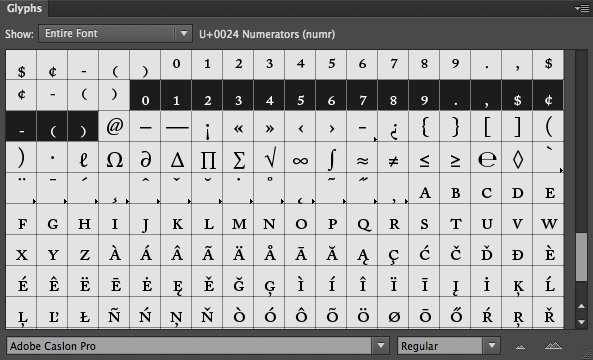Screen dimensions: 593x360
Task: Click the scrollbar down arrow
Action: point(582,322)
